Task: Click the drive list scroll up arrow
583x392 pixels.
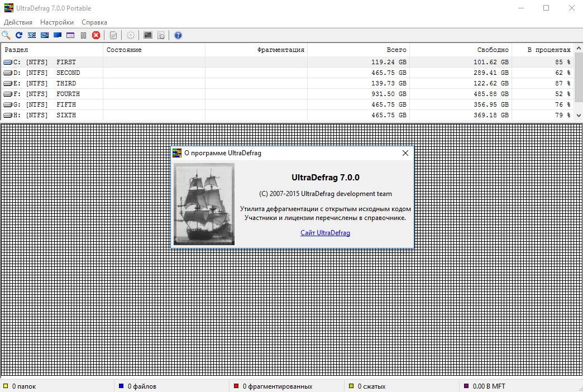Action: coord(579,49)
